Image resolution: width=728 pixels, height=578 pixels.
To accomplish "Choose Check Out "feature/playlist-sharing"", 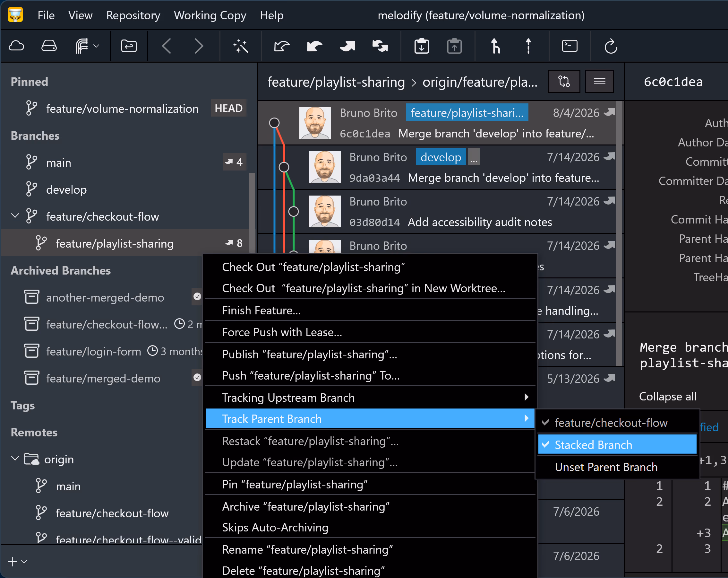I will 370,267.
